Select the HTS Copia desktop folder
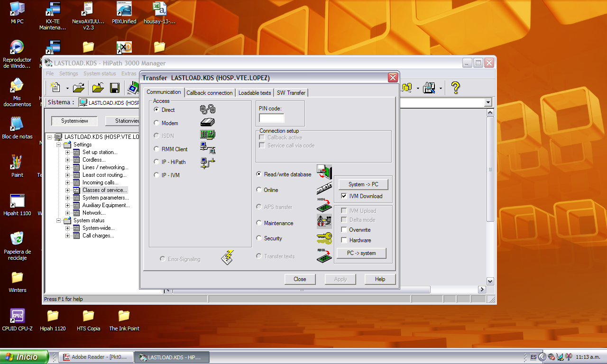 (x=88, y=320)
